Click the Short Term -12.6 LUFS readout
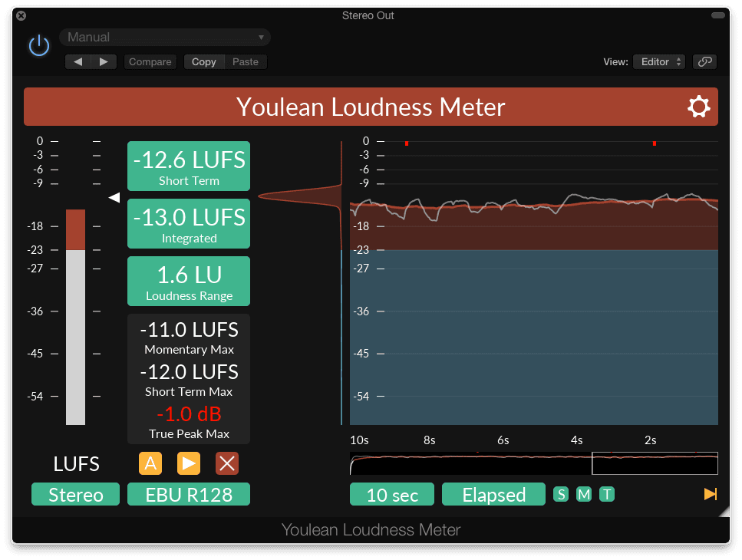This screenshot has height=560, width=742. pos(189,166)
